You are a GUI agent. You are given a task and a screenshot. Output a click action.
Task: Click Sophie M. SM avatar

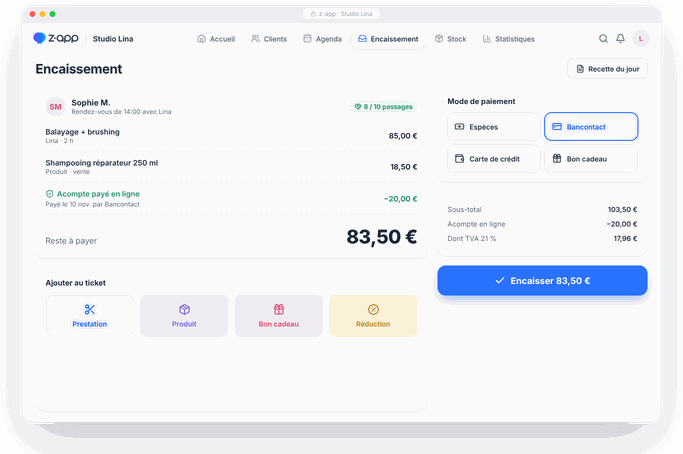pos(55,107)
